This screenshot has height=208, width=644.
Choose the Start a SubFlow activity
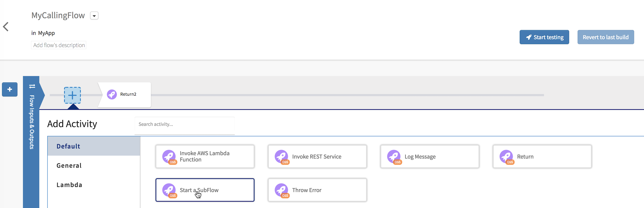point(205,190)
